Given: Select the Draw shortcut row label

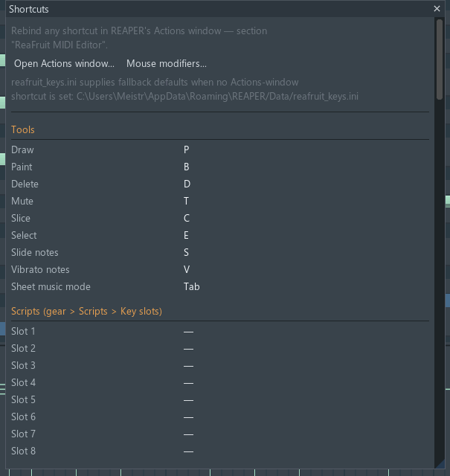Looking at the screenshot, I should pos(22,150).
